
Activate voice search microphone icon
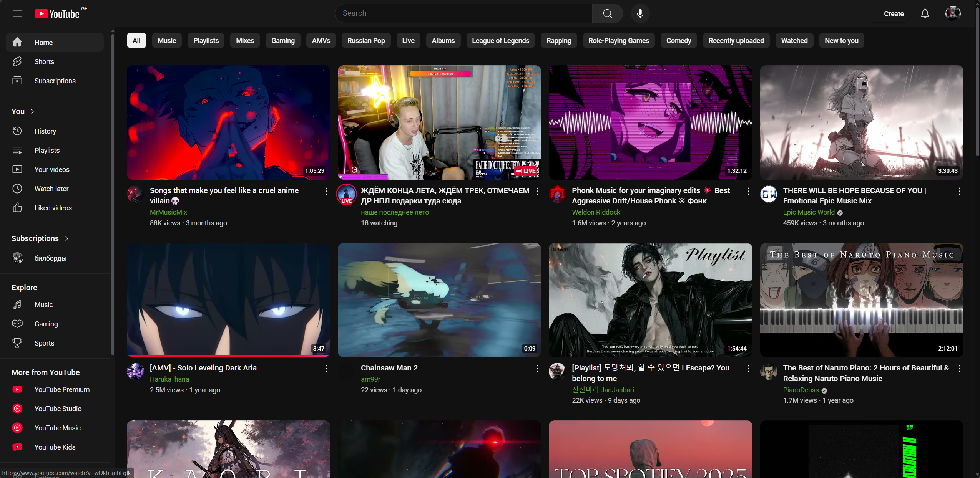pos(640,13)
